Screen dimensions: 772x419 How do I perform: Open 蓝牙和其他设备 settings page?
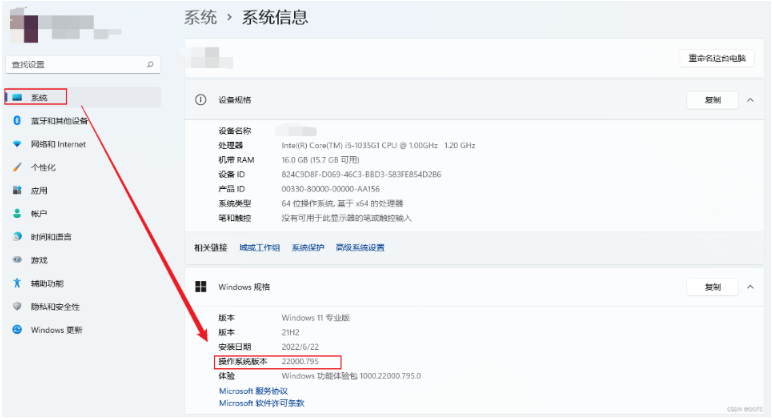pos(59,121)
